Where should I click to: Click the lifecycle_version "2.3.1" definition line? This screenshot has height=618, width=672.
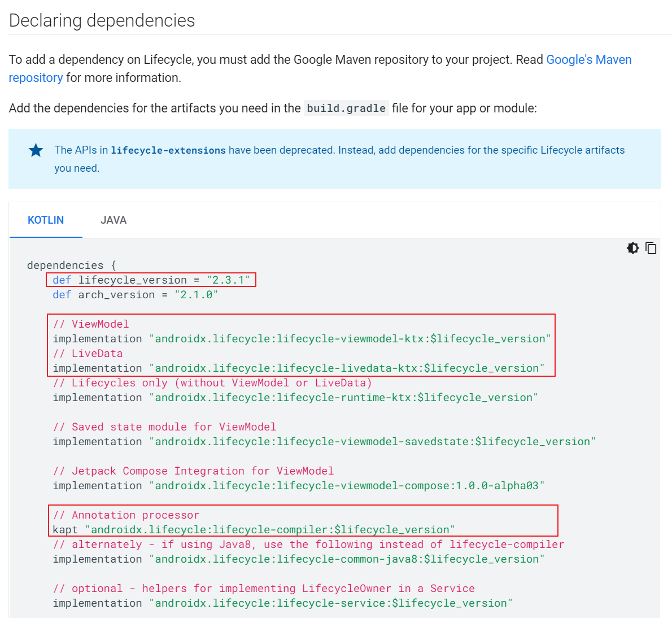[x=151, y=280]
